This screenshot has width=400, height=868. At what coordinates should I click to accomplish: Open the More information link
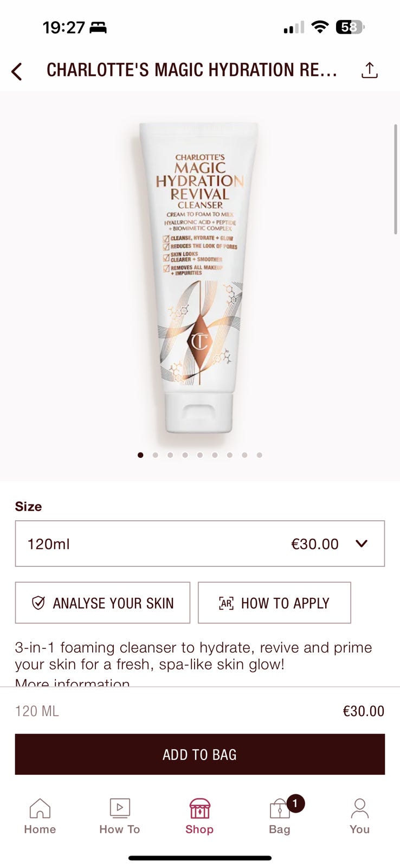point(72,682)
